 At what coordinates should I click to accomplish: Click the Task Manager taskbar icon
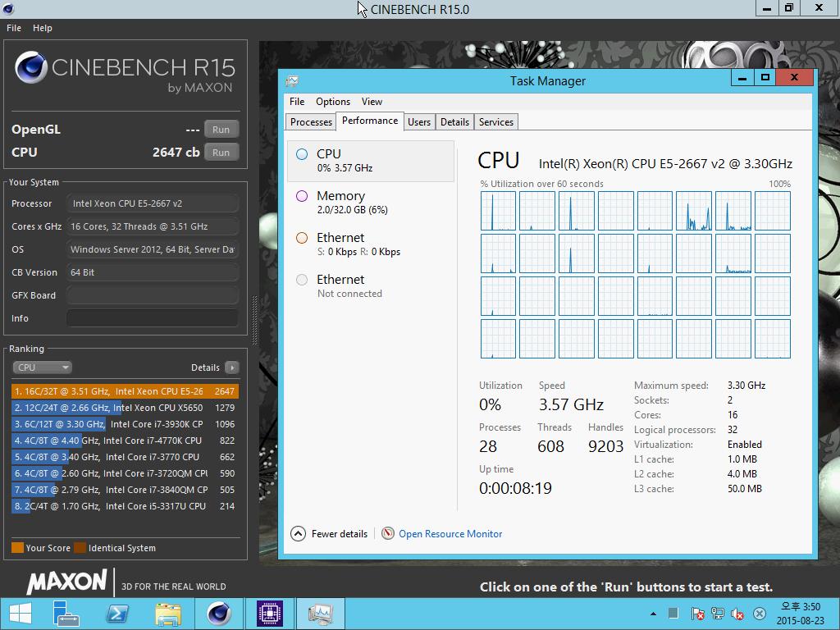320,614
